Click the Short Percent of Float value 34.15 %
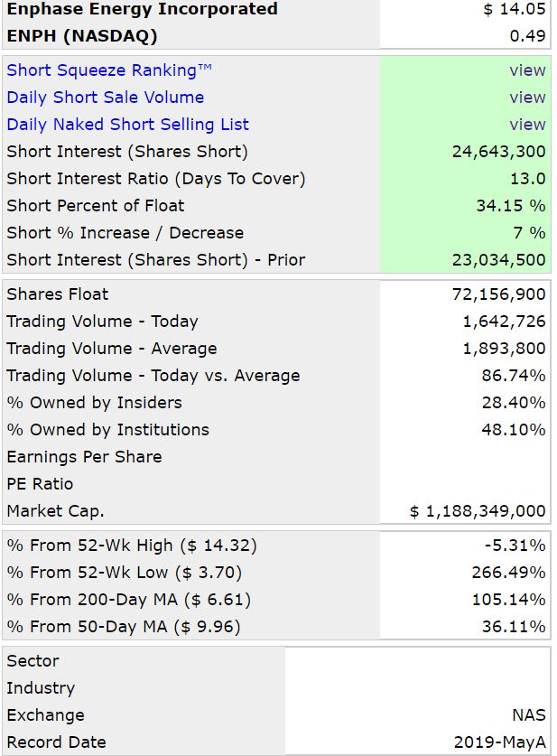Screen dimensions: 557x756 pyautogui.click(x=511, y=206)
